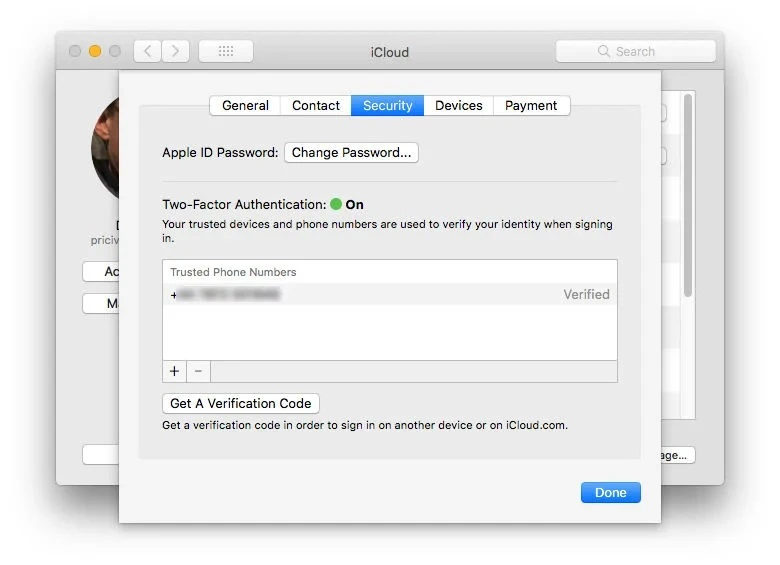Click the Verified status text
Image resolution: width=780 pixels, height=565 pixels.
coord(586,294)
